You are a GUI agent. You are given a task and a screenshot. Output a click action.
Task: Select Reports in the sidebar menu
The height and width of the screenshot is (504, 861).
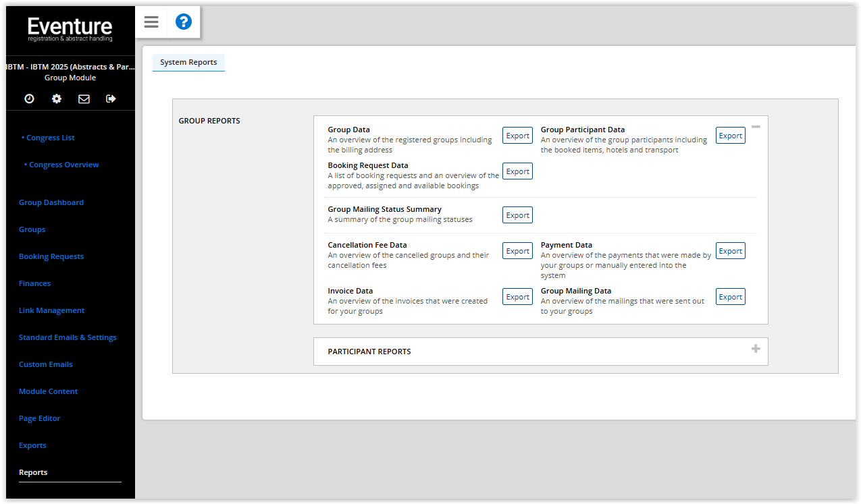[x=33, y=472]
